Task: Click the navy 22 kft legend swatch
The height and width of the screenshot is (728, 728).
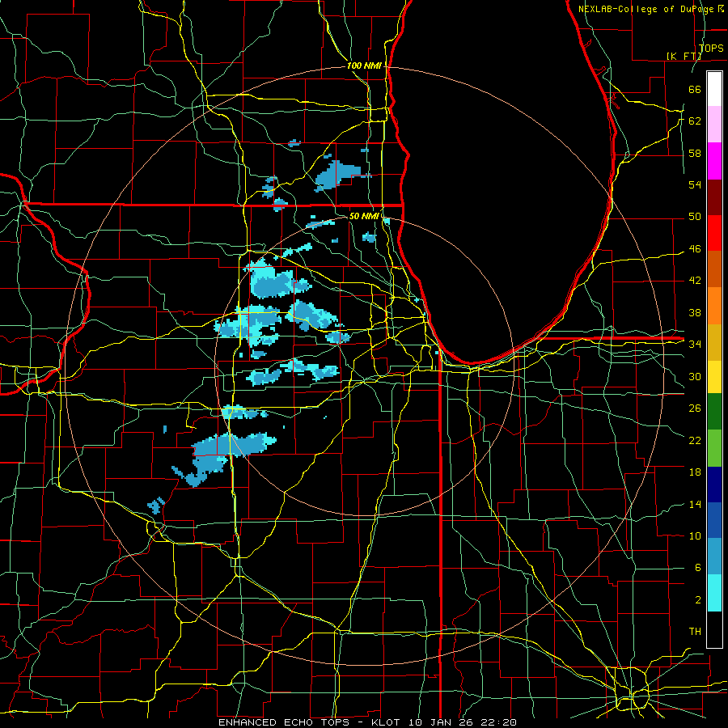Action: point(714,485)
